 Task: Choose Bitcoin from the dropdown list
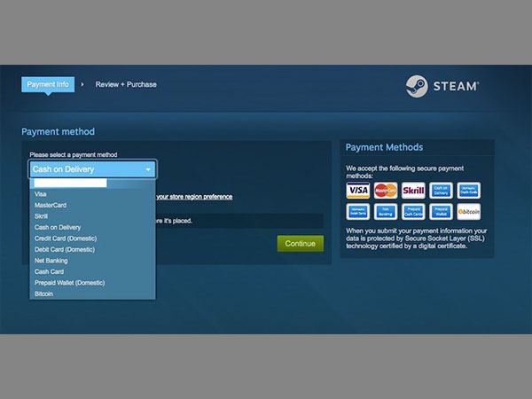92,293
